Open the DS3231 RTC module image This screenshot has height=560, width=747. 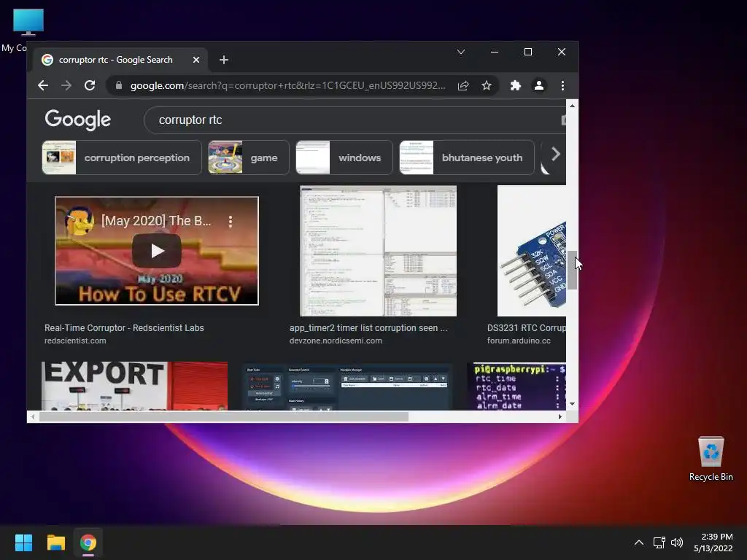532,251
